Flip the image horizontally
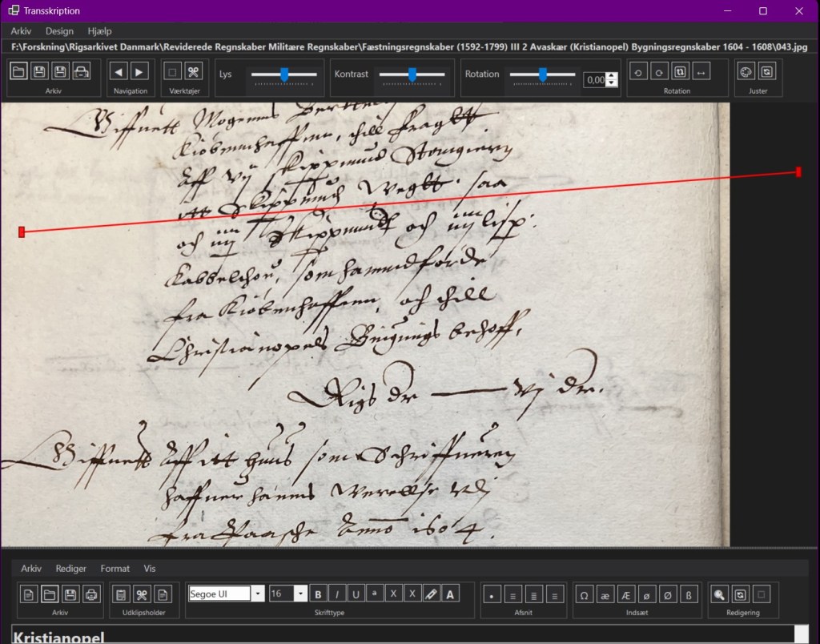This screenshot has width=820, height=644. 701,72
